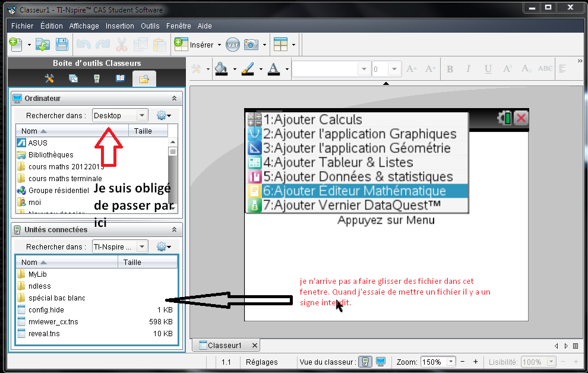This screenshot has width=588, height=373.
Task: Select the Utilities book tab icon
Action: (x=121, y=78)
